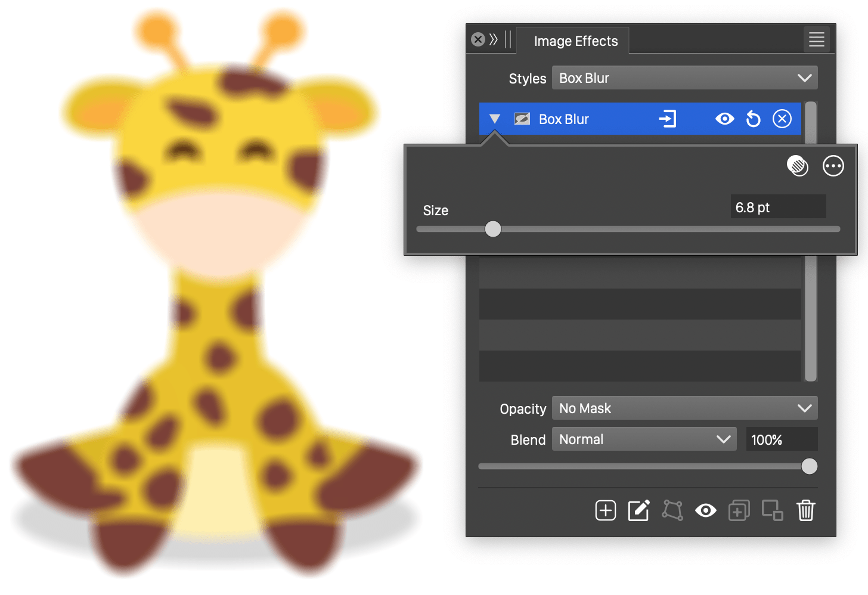This screenshot has height=595, width=868.
Task: Click the Box Blur effect thumbnail icon
Action: click(x=522, y=119)
